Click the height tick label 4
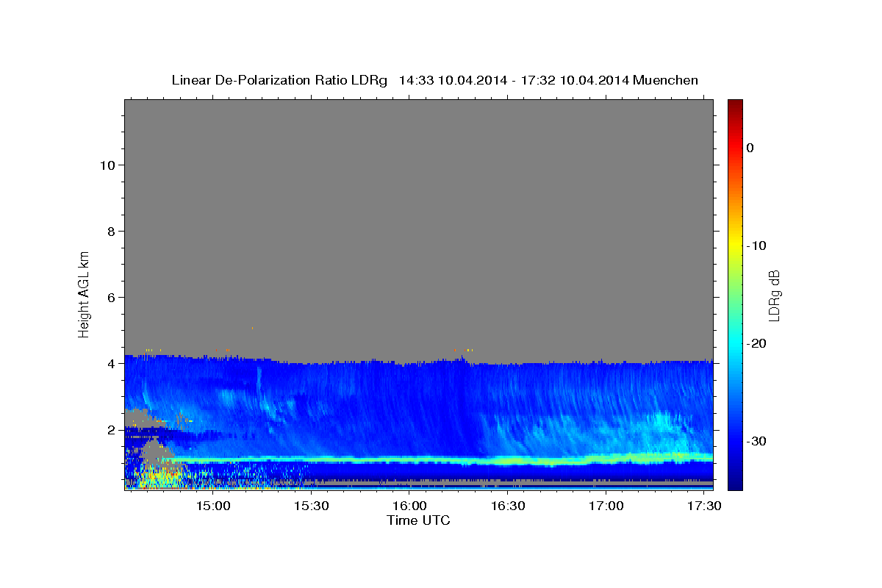882x588 pixels. pyautogui.click(x=112, y=364)
